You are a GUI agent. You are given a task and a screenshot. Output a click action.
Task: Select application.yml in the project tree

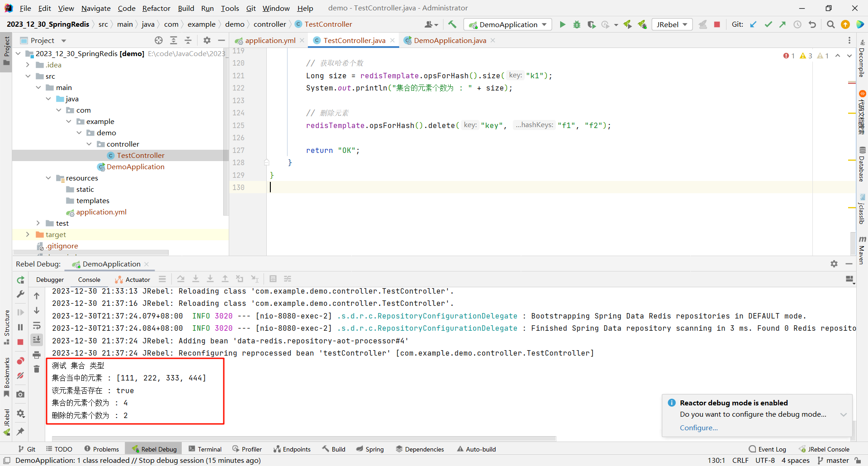click(x=101, y=212)
